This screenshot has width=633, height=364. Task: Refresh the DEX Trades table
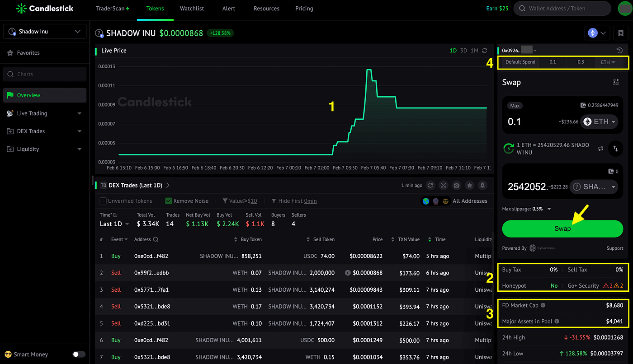click(x=430, y=185)
